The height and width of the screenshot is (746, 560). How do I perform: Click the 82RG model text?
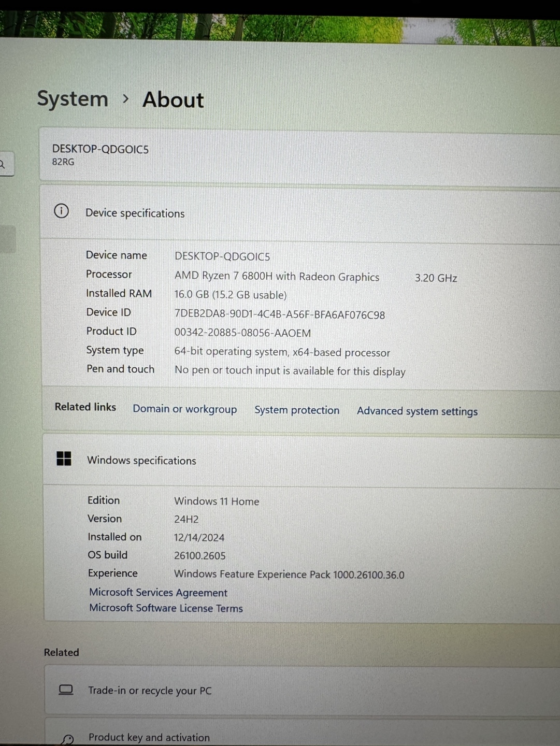pos(63,162)
